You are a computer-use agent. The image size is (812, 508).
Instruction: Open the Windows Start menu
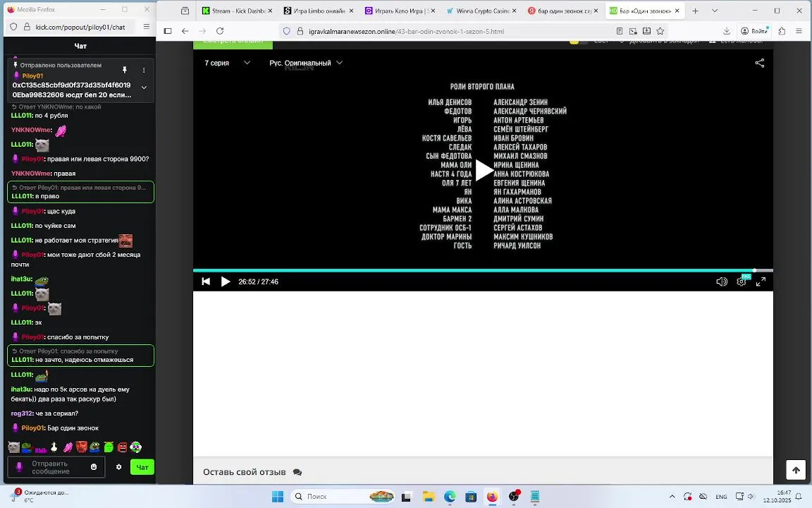coord(278,497)
